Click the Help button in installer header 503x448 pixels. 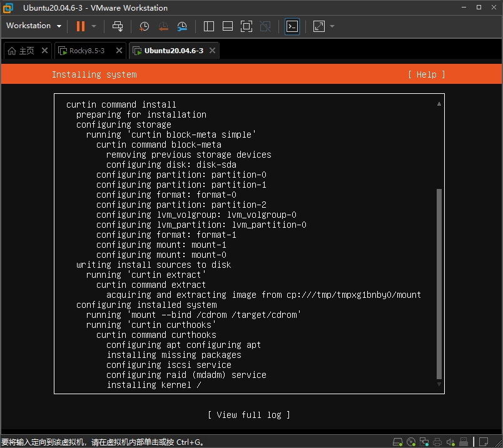point(426,74)
